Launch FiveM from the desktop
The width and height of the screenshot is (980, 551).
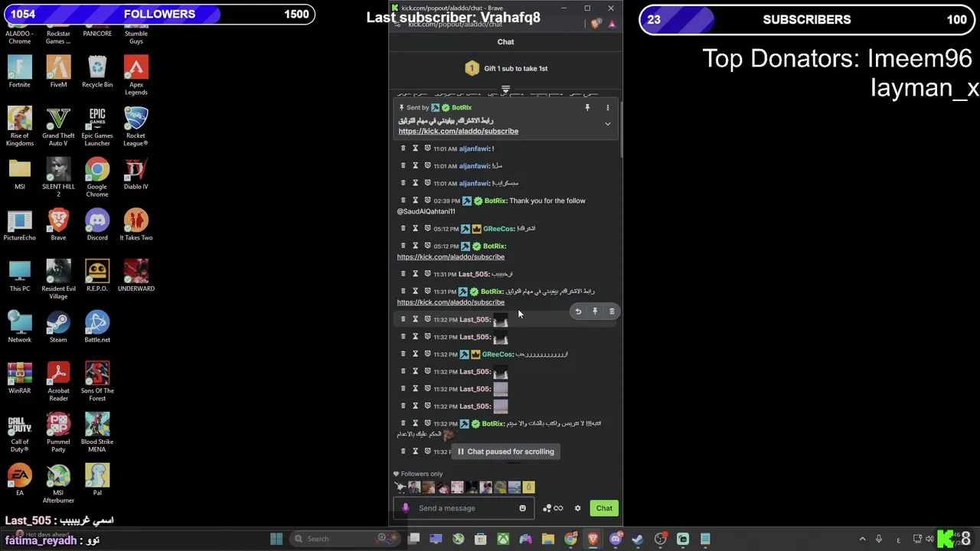[x=58, y=71]
